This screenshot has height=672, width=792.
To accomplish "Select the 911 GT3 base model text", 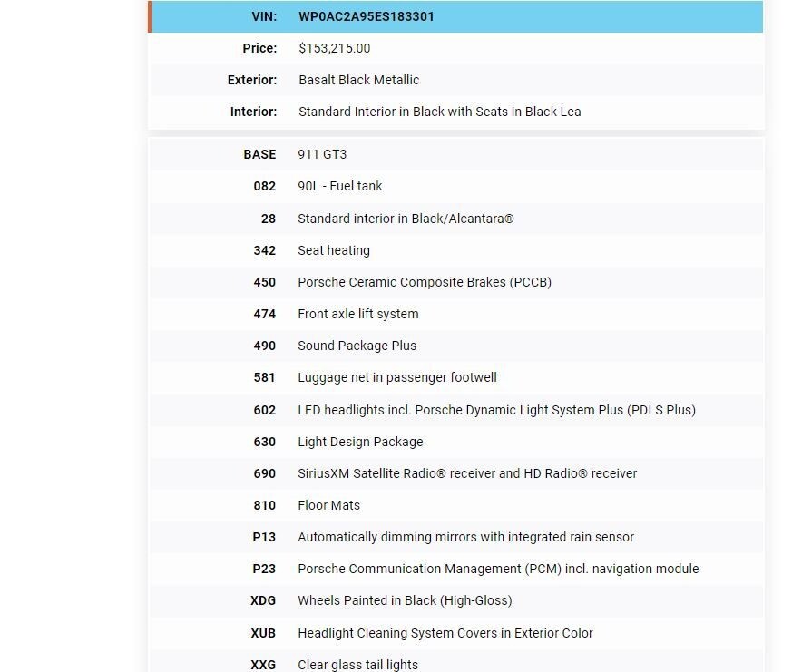I will [322, 154].
